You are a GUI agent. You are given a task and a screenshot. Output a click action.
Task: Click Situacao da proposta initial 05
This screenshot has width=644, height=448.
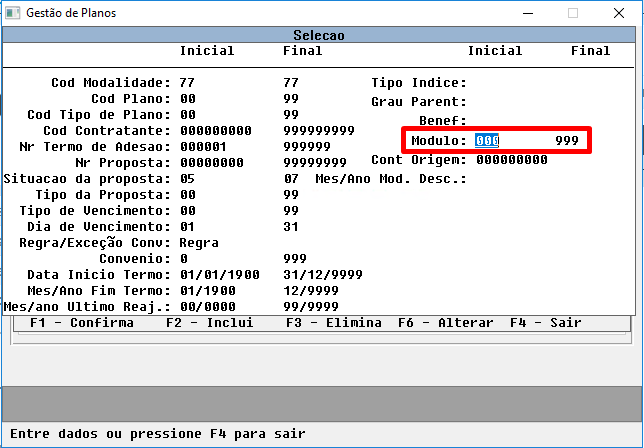(x=187, y=179)
